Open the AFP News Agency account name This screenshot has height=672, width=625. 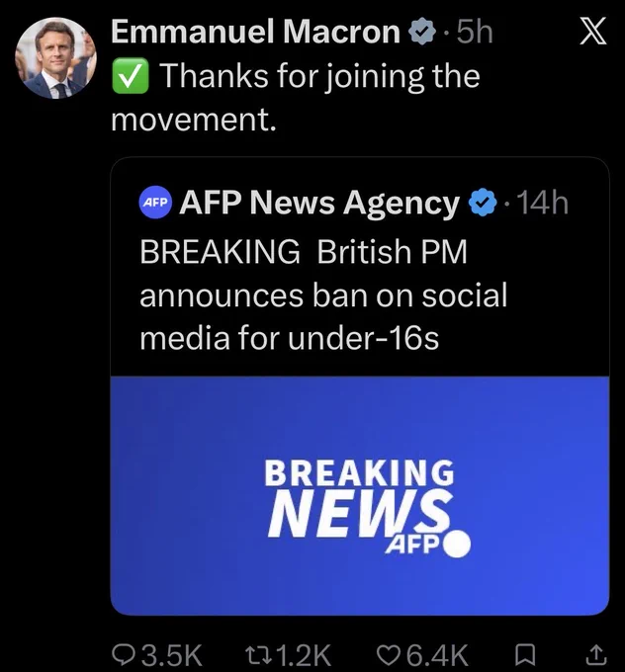319,203
